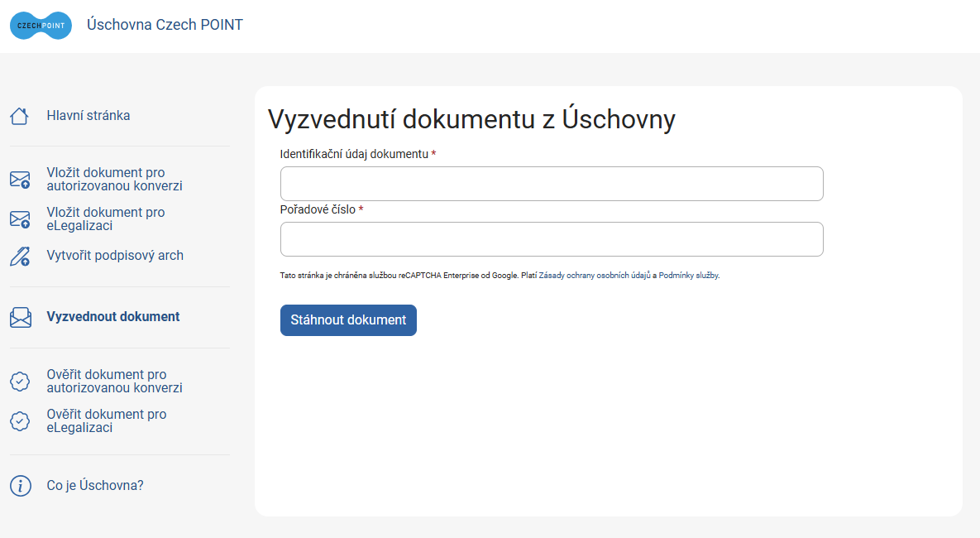This screenshot has width=980, height=538.
Task: Focus the Identifikační údaj dokumentu field
Action: click(552, 184)
